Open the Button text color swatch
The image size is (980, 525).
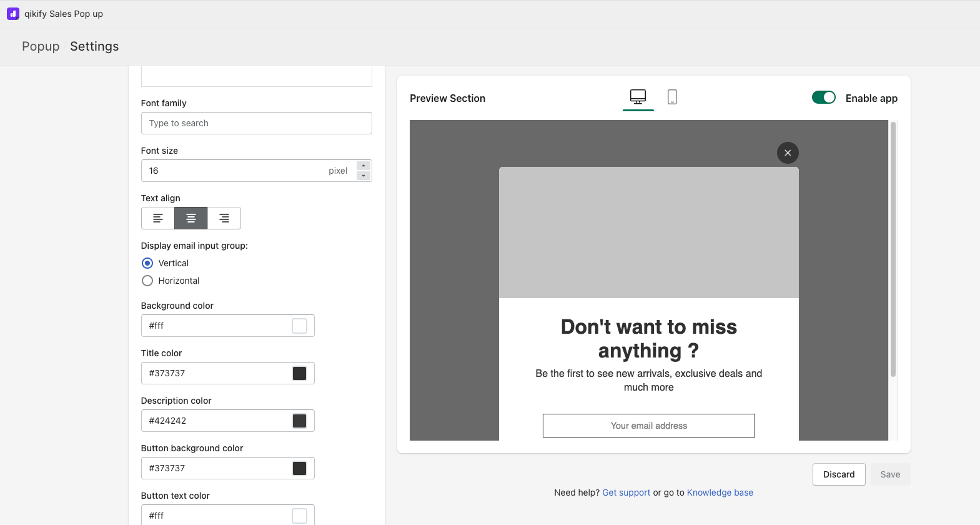tap(300, 516)
